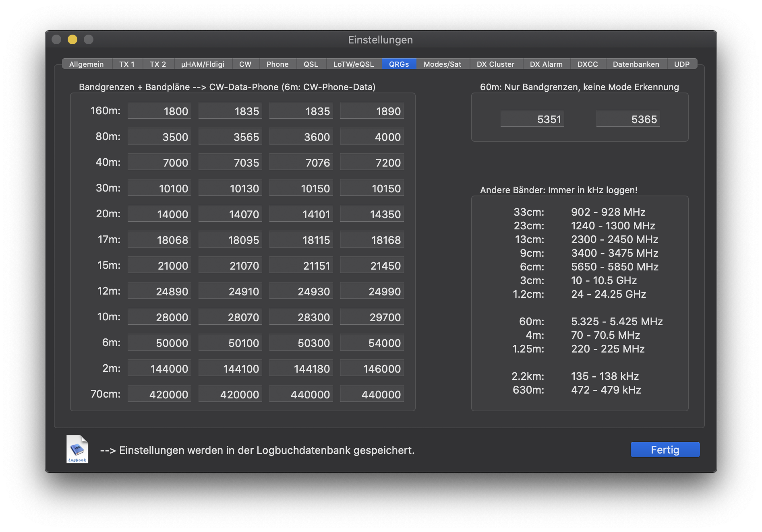
Task: Click the yellow minimize window button
Action: [72, 39]
